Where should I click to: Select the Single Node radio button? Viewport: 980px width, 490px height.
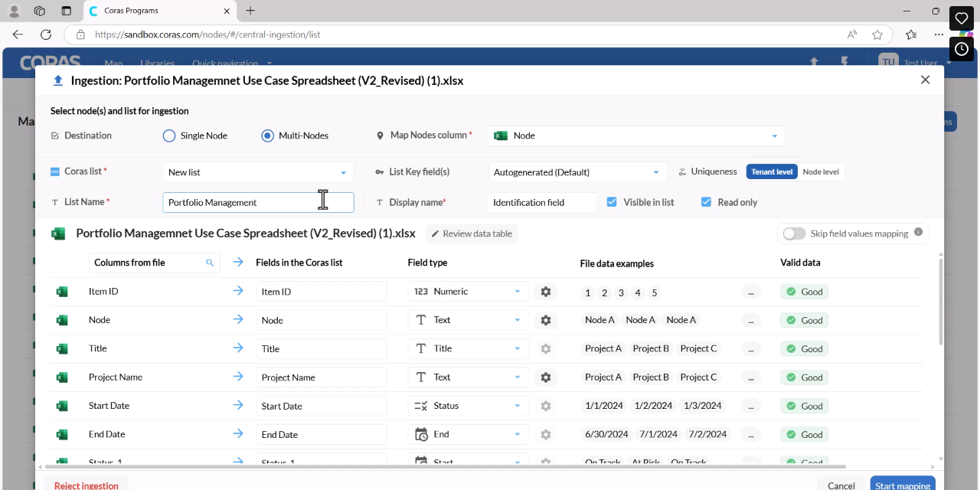pyautogui.click(x=169, y=136)
